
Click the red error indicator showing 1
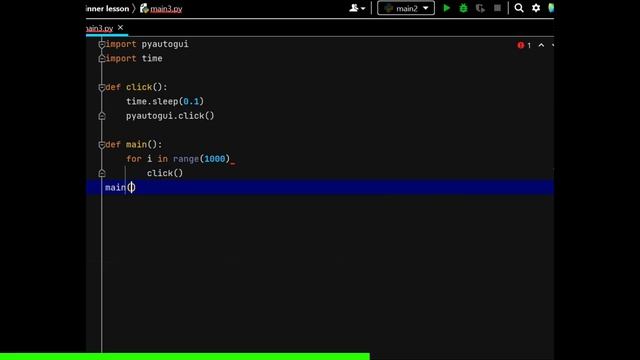(x=524, y=45)
